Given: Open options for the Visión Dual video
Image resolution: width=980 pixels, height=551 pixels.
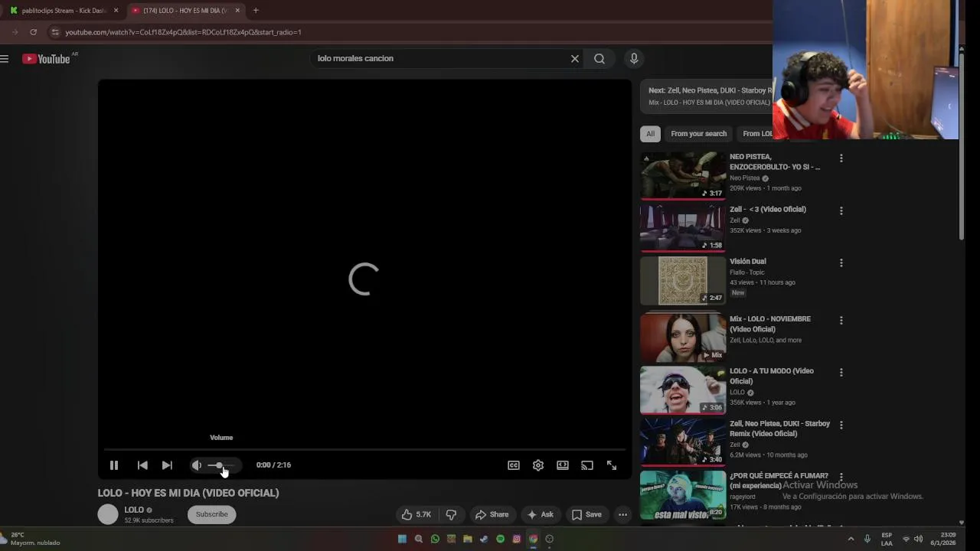Looking at the screenshot, I should 841,262.
